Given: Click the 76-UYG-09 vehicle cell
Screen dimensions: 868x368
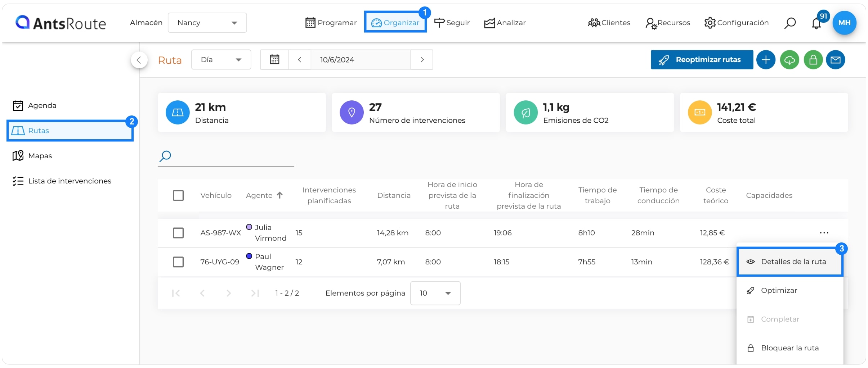Looking at the screenshot, I should tap(220, 262).
